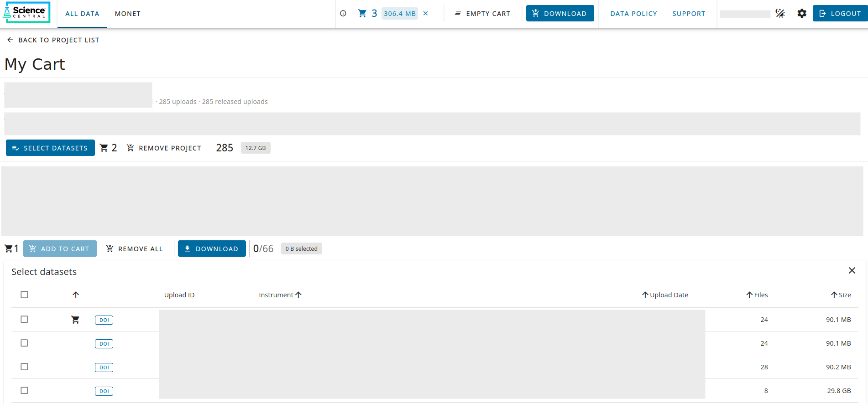Click the 12.7 GB size badge
Viewport: 868px width, 404px height.
256,148
